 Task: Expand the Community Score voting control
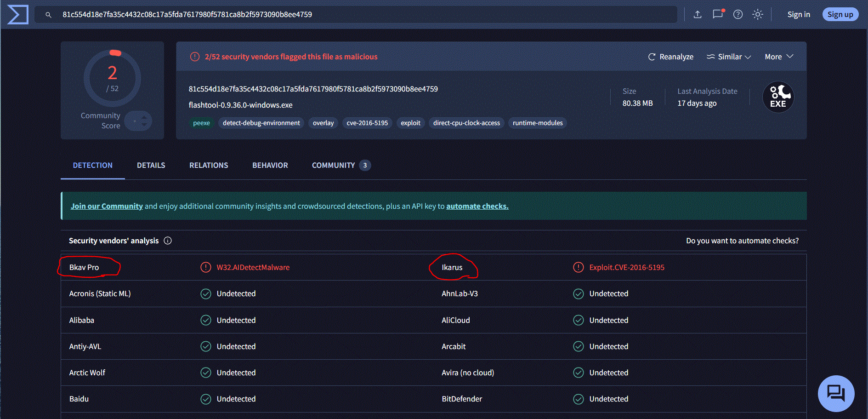coord(138,120)
